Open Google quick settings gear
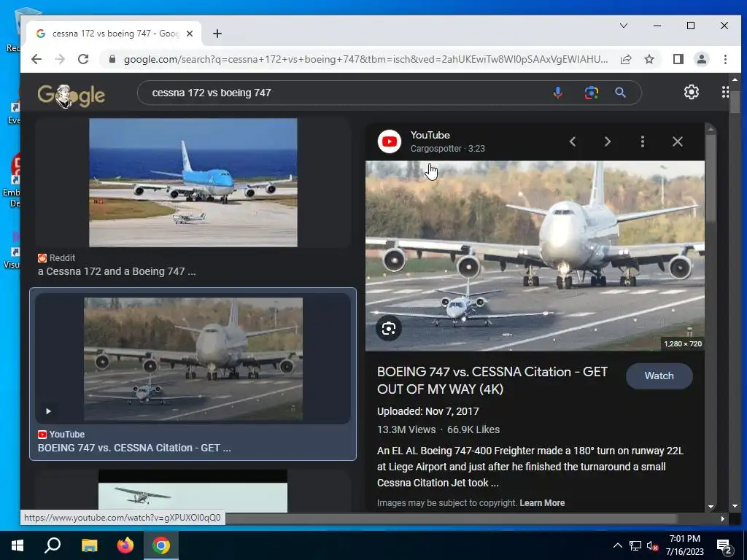Screen dimensions: 747x560 pos(692,92)
